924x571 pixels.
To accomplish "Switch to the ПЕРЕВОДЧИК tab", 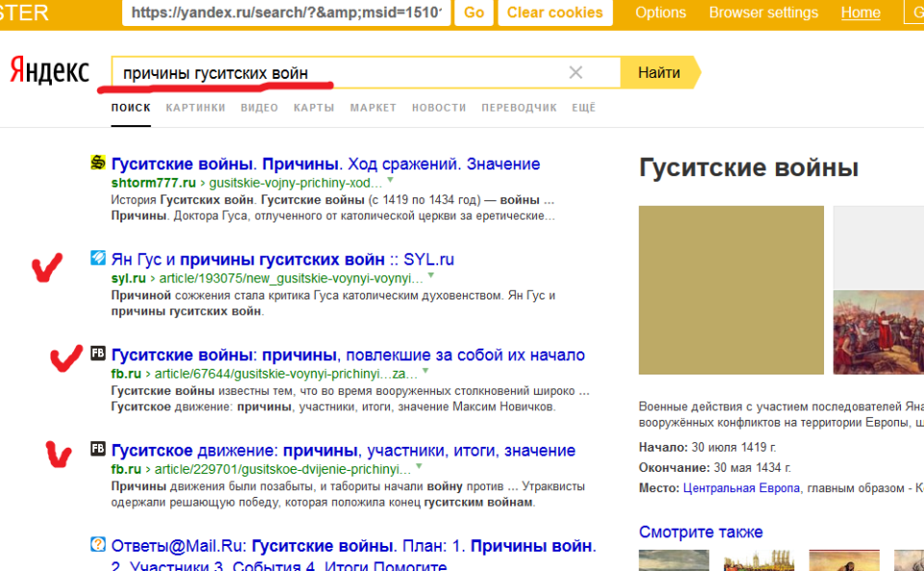I will 519,108.
